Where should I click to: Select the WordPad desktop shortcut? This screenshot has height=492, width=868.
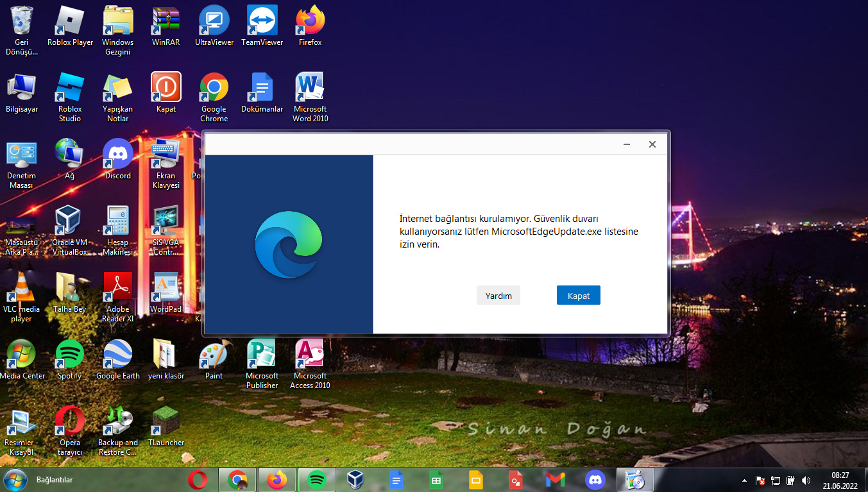166,293
